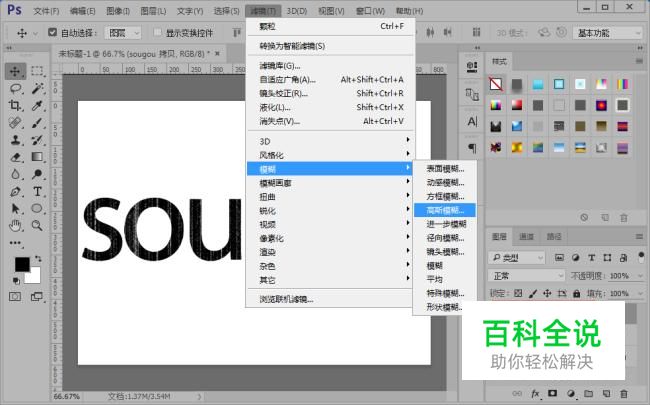Apply the no-style swatch in Styles panel
Screen dimensions: 650x405
click(496, 84)
